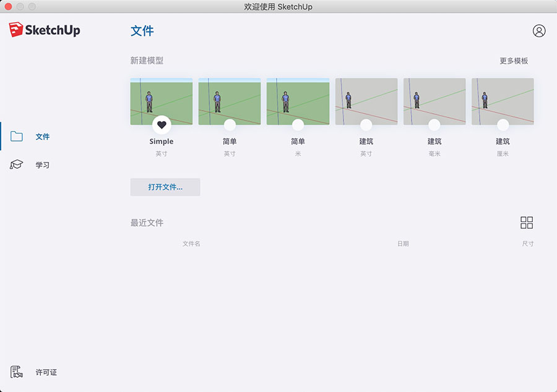Favorite the 建筑 厘米 template

click(x=503, y=125)
